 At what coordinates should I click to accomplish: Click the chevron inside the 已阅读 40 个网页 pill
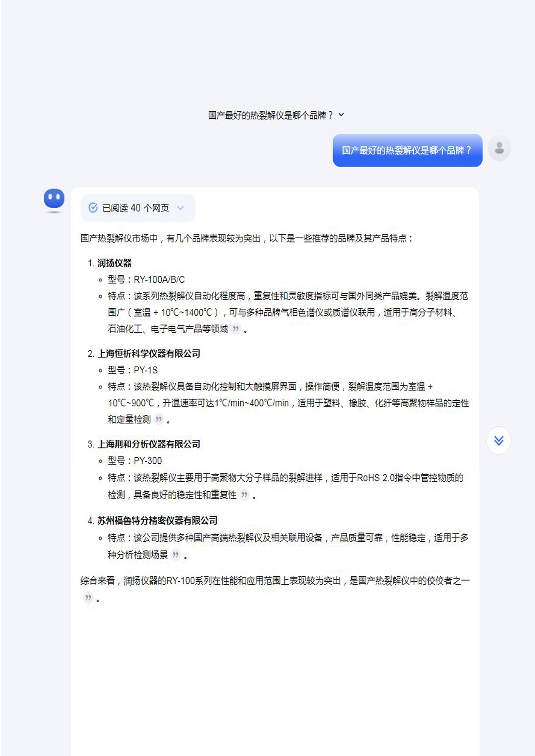180,208
